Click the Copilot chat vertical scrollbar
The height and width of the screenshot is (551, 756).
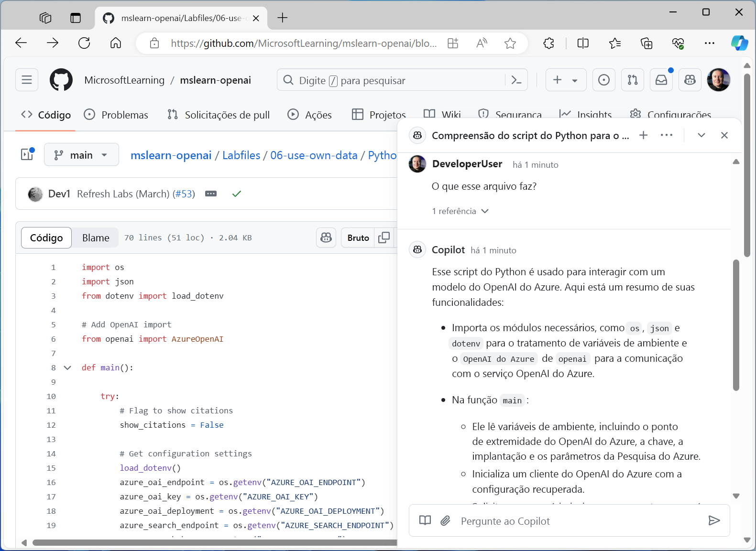[x=736, y=325]
